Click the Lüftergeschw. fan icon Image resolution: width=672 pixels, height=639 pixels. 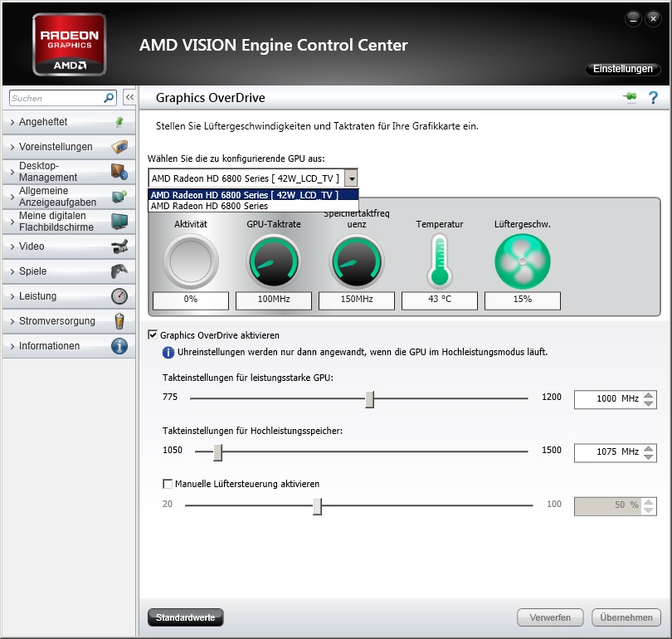click(523, 261)
